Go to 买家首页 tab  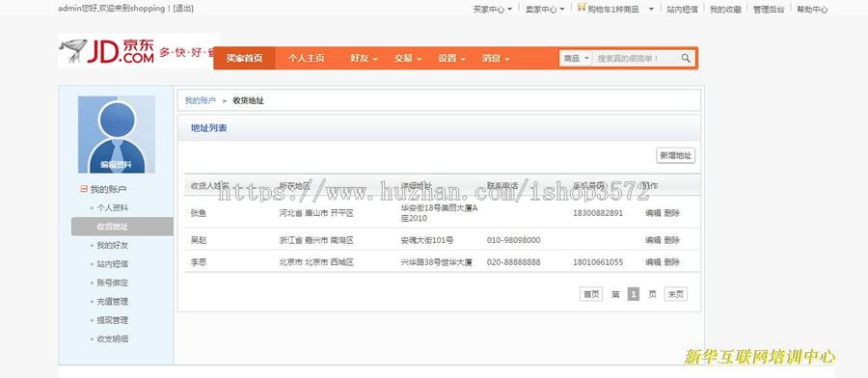point(244,58)
